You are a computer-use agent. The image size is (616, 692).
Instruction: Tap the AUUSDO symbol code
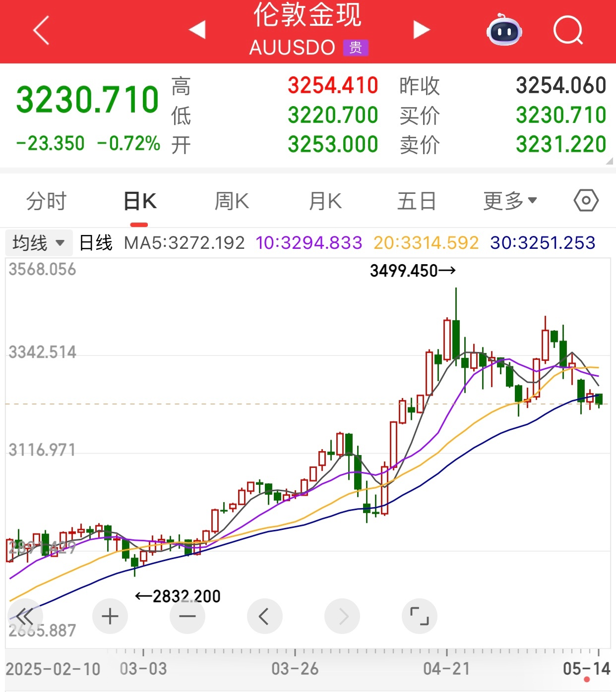tap(293, 48)
